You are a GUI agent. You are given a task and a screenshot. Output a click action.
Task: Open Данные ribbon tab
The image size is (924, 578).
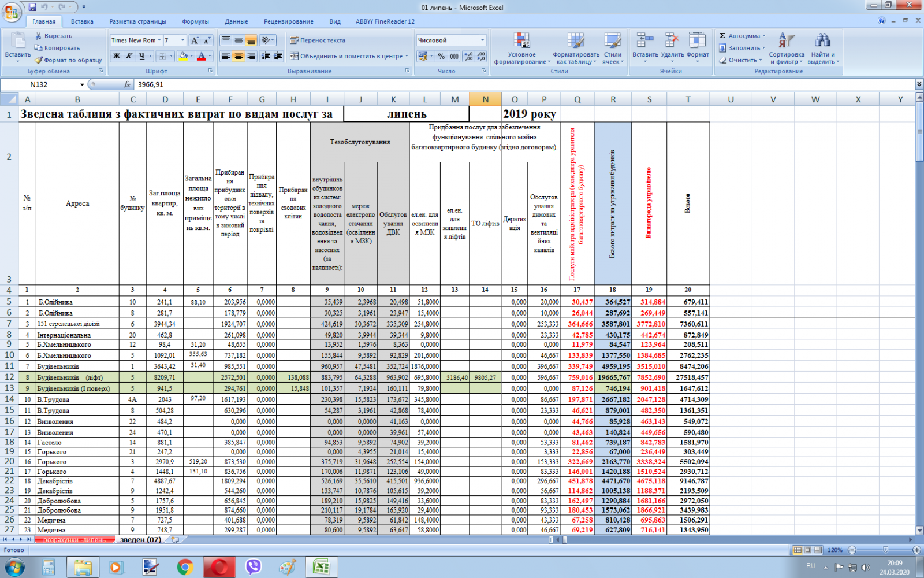click(x=236, y=21)
